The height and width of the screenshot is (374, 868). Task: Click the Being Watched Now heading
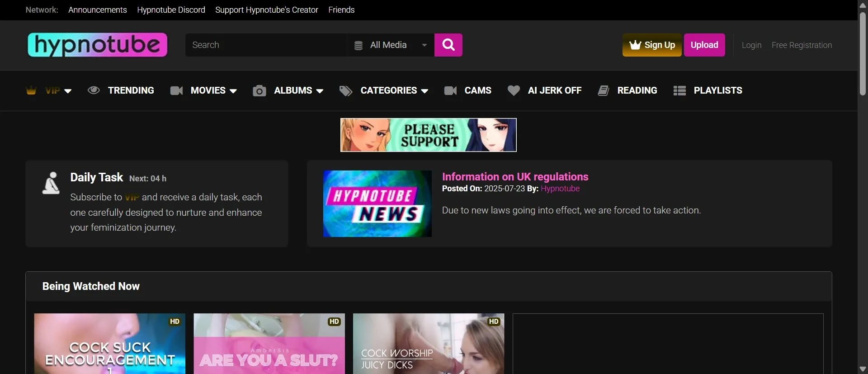pyautogui.click(x=91, y=286)
